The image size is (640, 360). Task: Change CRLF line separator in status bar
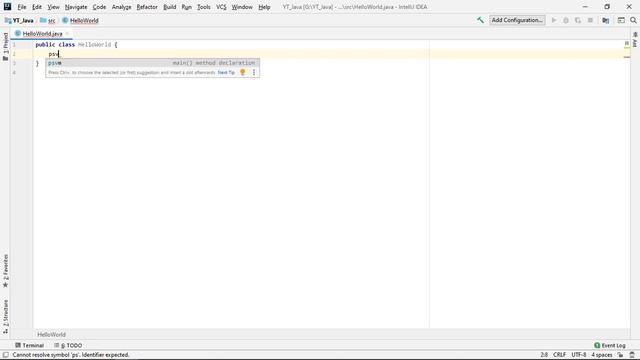559,355
